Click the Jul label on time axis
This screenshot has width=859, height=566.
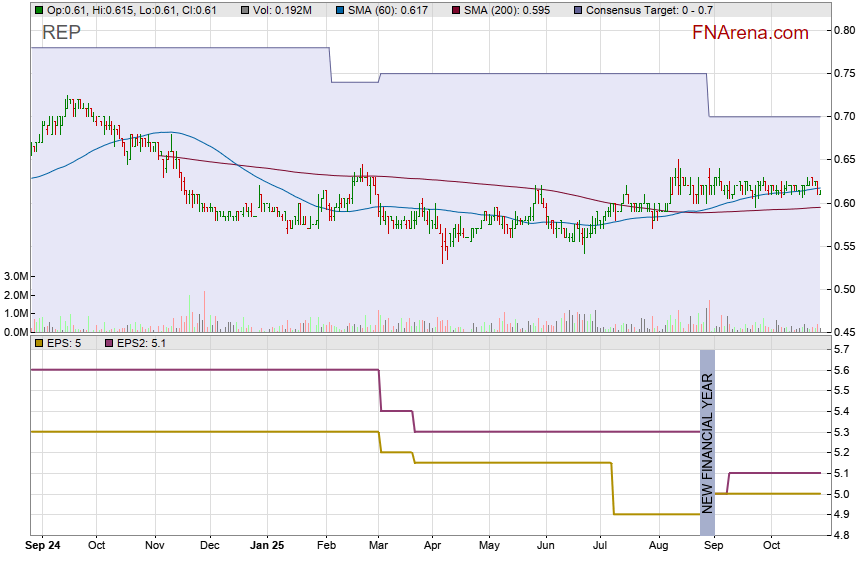pos(601,547)
